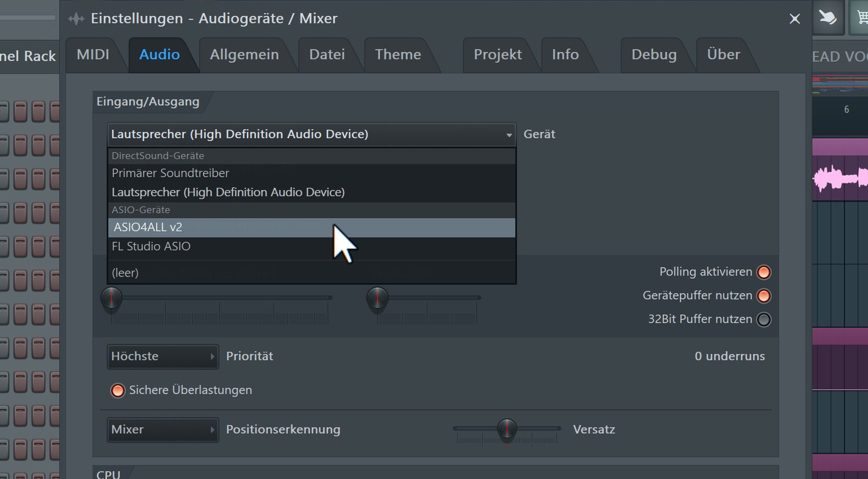868x479 pixels.
Task: Click bar 6 marker in playlist timeline
Action: (x=846, y=110)
